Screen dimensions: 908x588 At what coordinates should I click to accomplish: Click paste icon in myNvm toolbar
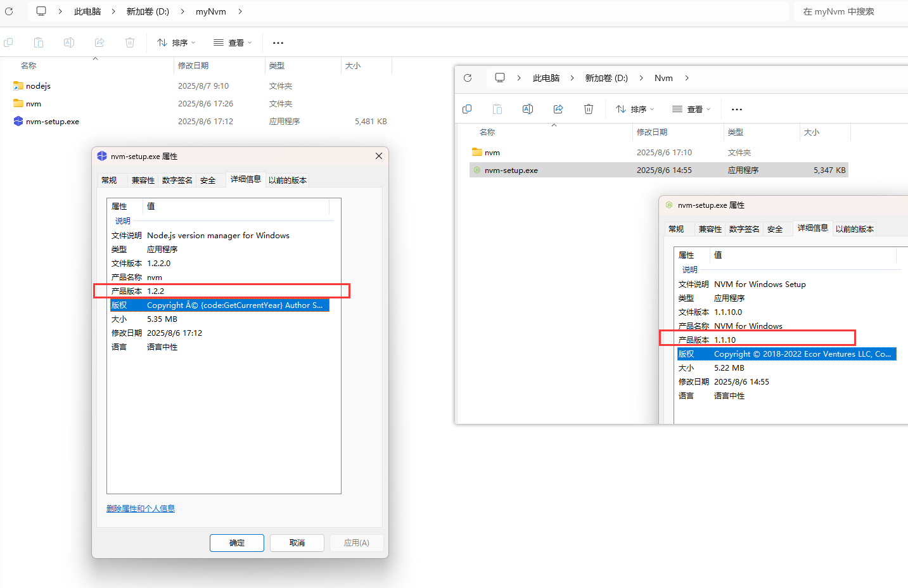(x=39, y=42)
